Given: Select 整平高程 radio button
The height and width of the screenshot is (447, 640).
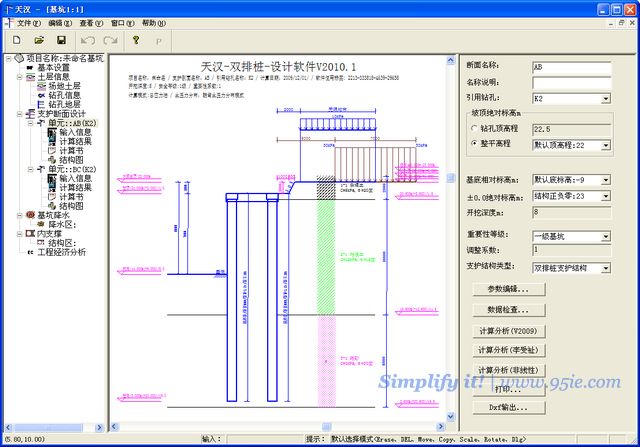Looking at the screenshot, I should [474, 145].
